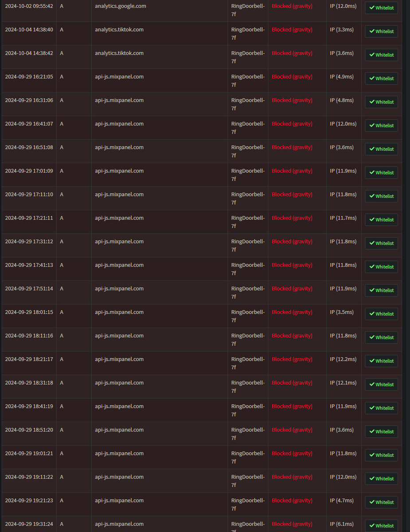Click analytics.tiktok.com in the 14:38:40 row
Image resolution: width=410 pixels, height=532 pixels.
click(x=119, y=30)
